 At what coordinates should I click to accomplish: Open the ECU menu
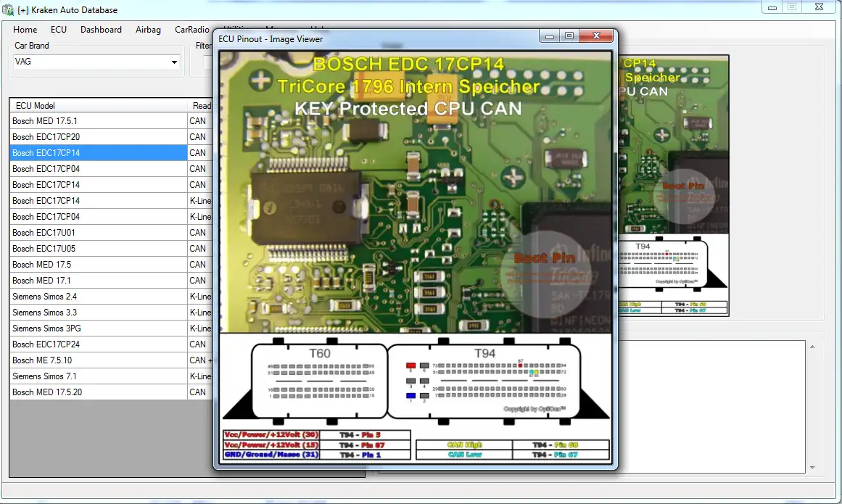coord(59,30)
